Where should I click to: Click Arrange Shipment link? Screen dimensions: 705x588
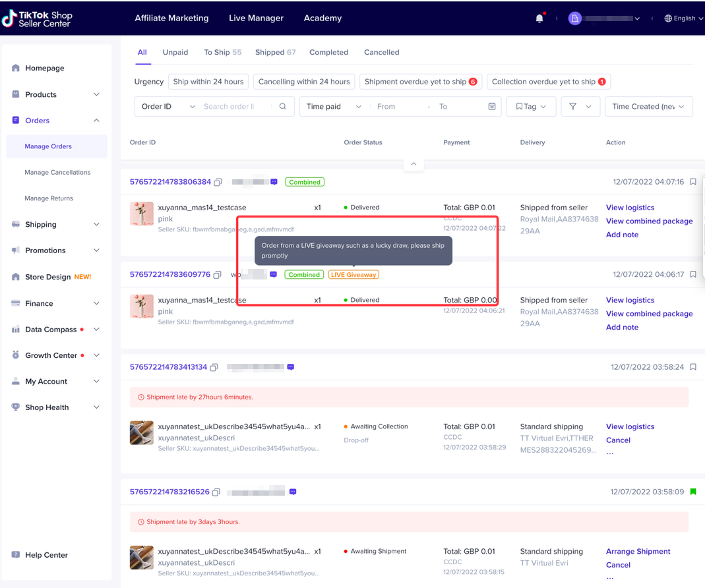(x=638, y=551)
